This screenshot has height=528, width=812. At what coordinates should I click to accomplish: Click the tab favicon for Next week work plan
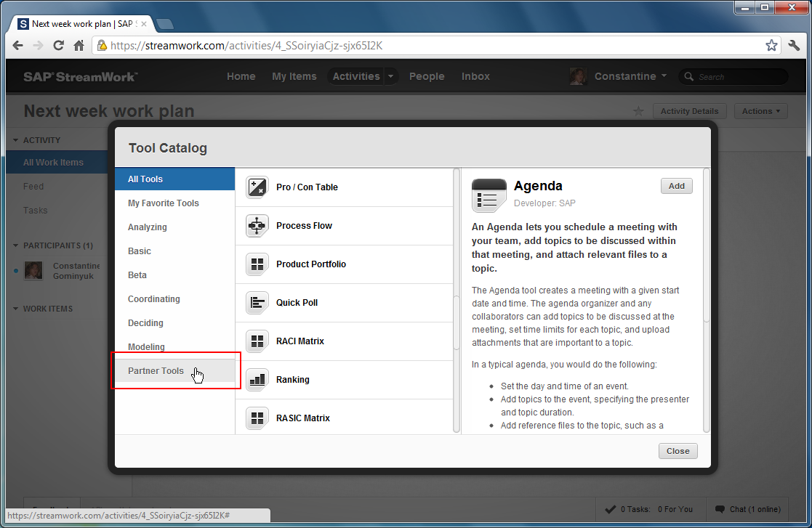click(x=23, y=24)
